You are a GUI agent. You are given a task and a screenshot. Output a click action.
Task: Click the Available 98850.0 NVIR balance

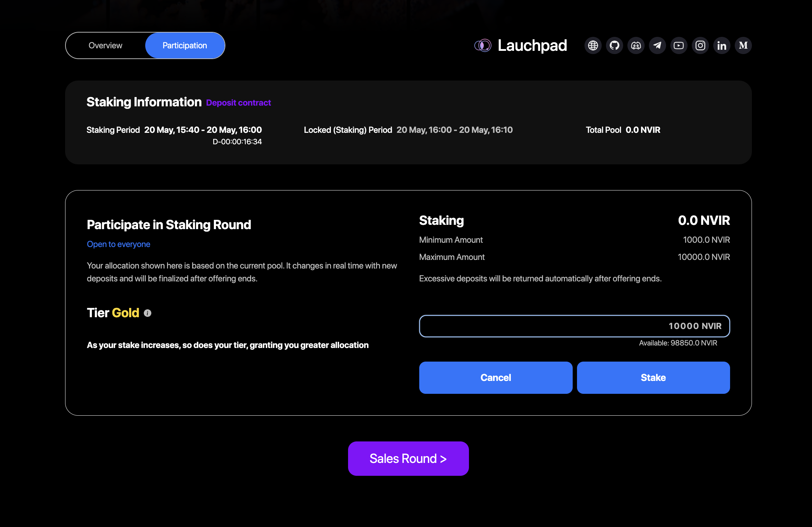coord(678,343)
